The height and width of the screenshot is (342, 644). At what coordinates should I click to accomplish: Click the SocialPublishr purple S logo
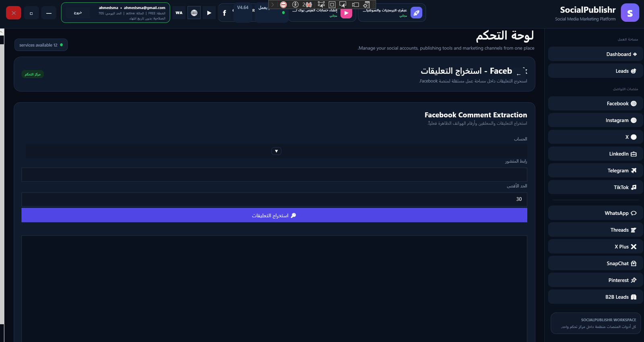[x=630, y=13]
